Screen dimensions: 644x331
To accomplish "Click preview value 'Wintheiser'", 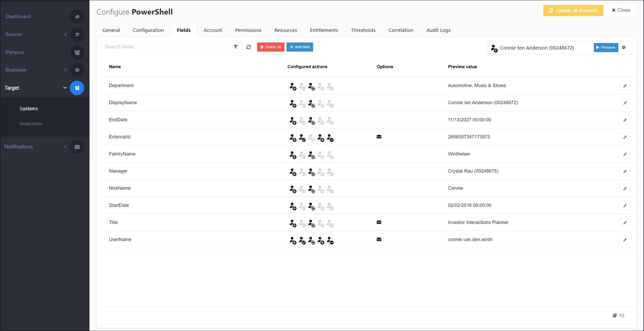I will (459, 154).
